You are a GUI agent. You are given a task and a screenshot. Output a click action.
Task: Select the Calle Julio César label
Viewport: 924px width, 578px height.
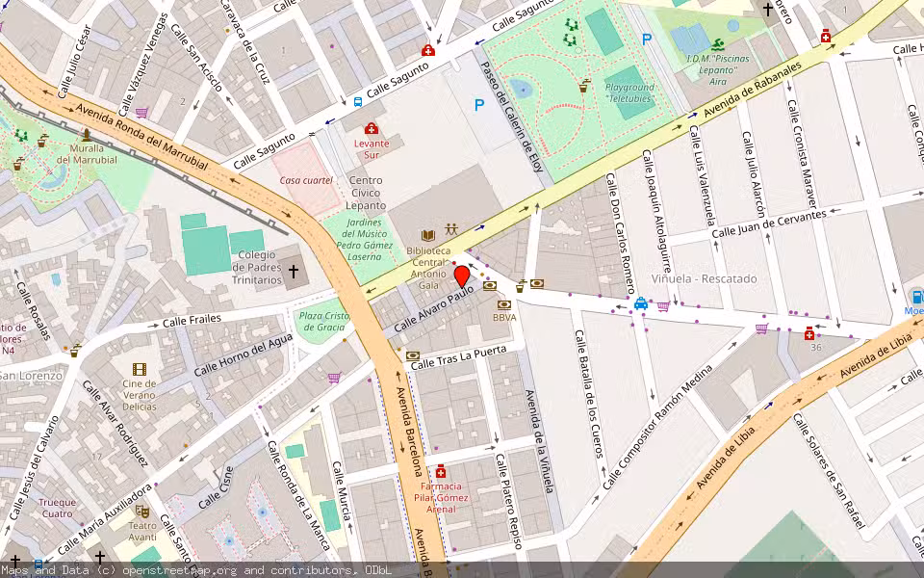(75, 62)
